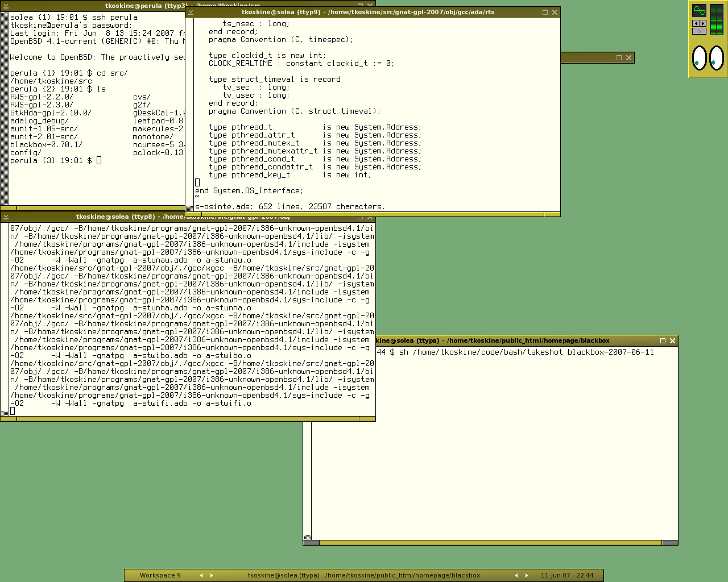Toggle the mixer mute button
This screenshot has height=582, width=728.
click(x=699, y=32)
